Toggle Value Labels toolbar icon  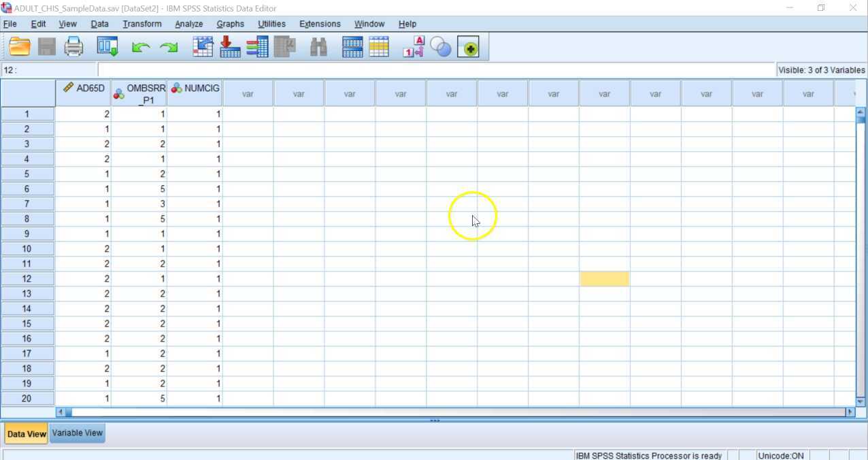[x=414, y=47]
